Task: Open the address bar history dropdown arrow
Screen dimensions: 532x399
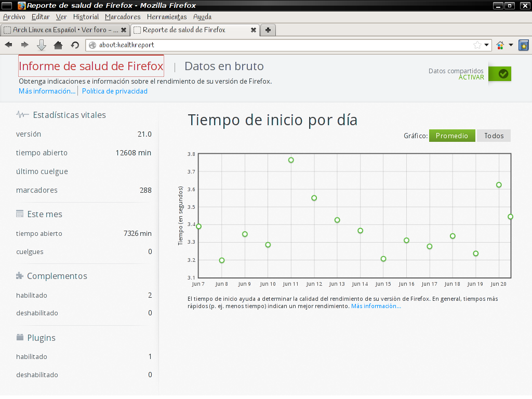Action: (x=486, y=45)
